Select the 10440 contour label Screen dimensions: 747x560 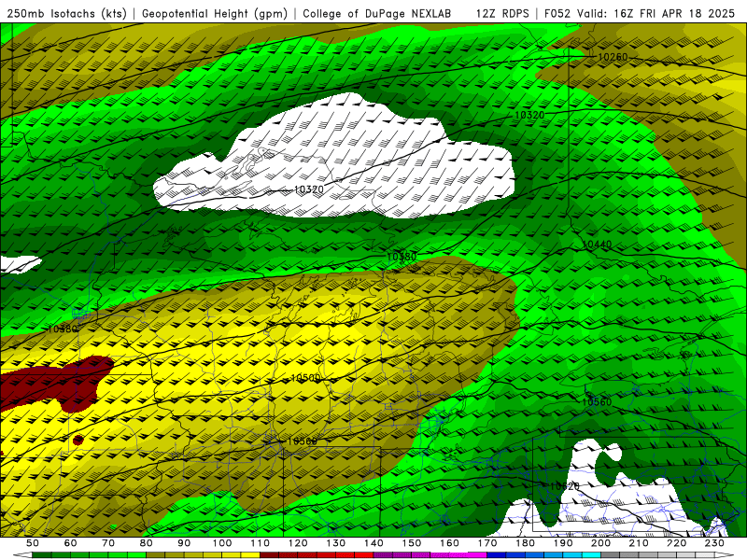point(597,245)
